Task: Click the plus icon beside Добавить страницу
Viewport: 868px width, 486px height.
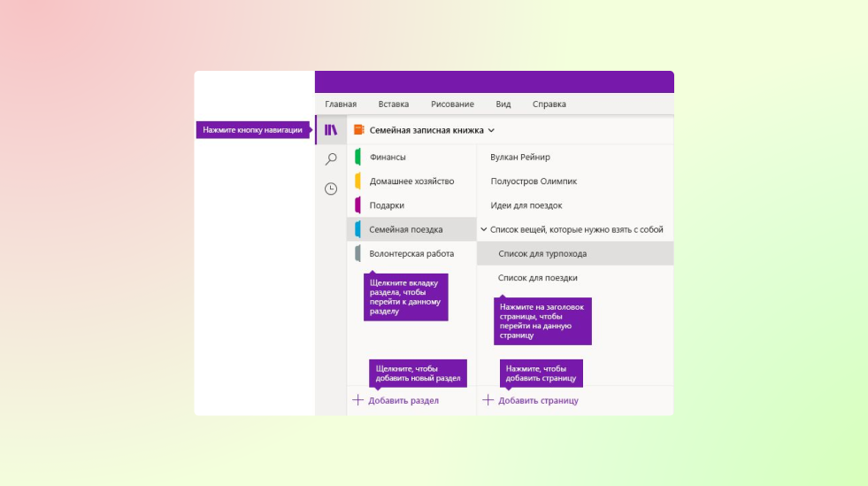Action: 488,400
